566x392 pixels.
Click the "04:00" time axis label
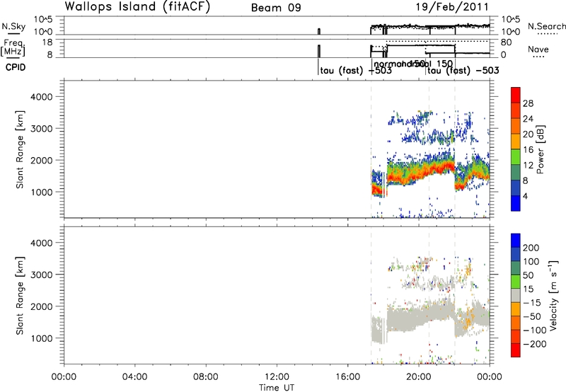[134, 377]
